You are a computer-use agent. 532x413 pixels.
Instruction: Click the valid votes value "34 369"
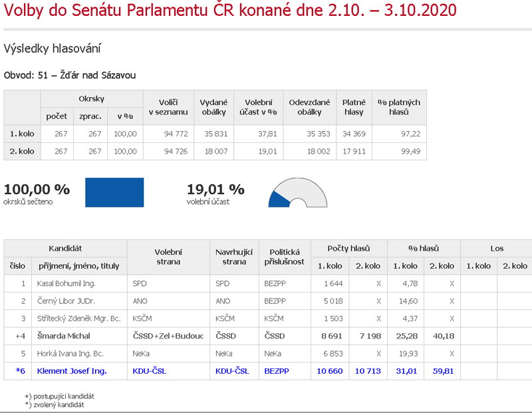point(354,134)
